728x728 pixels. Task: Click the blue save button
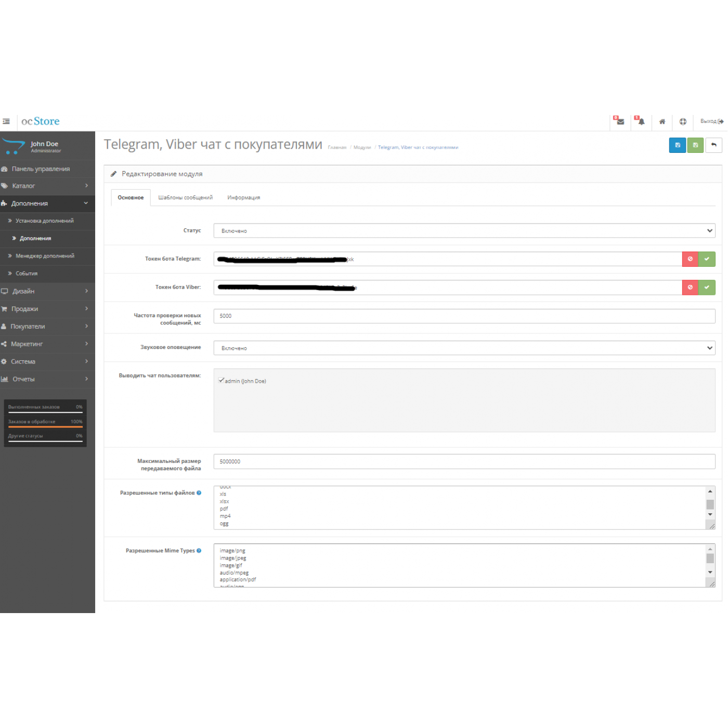(x=677, y=145)
